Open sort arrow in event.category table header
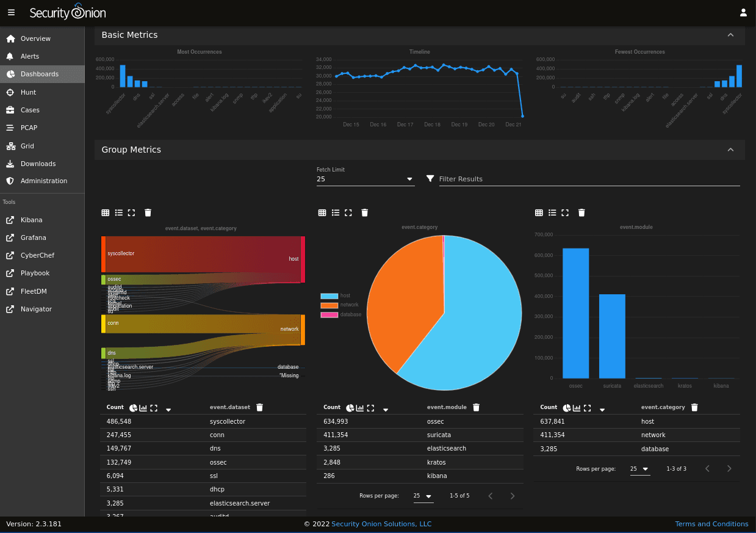 coord(602,409)
